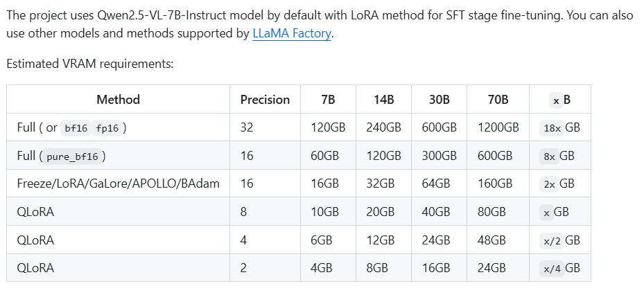Click the 7B column header
644x295 pixels.
coord(328,100)
